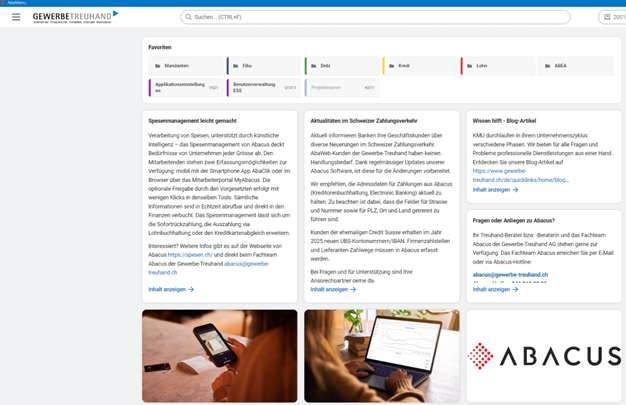Click the Abacus logo image
The image size is (626, 405).
(x=544, y=356)
